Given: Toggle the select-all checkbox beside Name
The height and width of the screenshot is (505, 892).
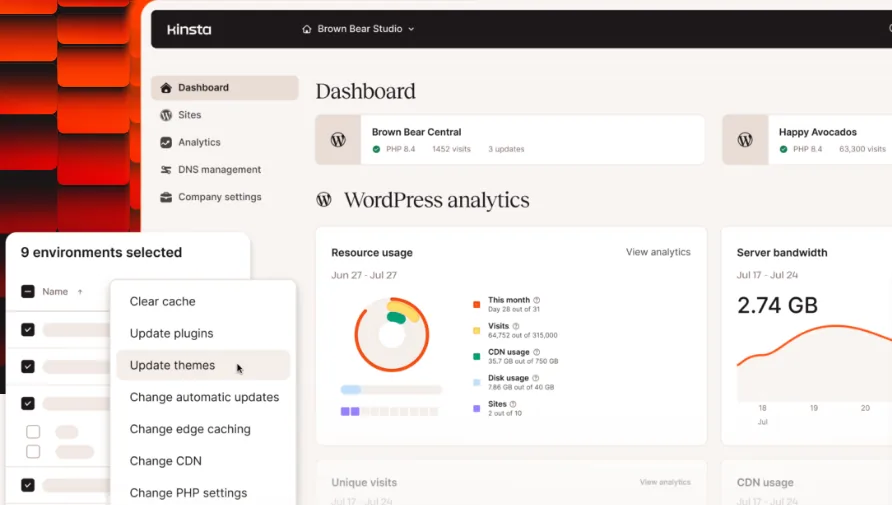Looking at the screenshot, I should 28,292.
